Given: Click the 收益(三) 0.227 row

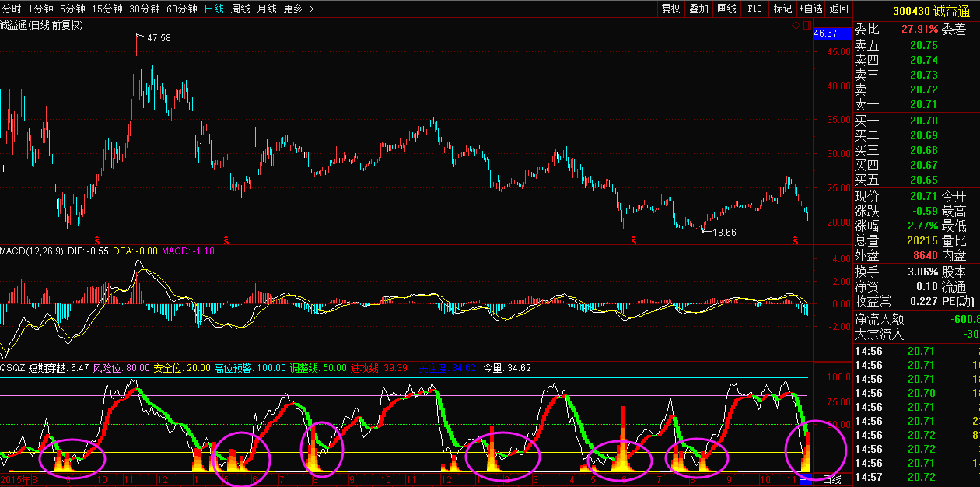Looking at the screenshot, I should [917, 301].
